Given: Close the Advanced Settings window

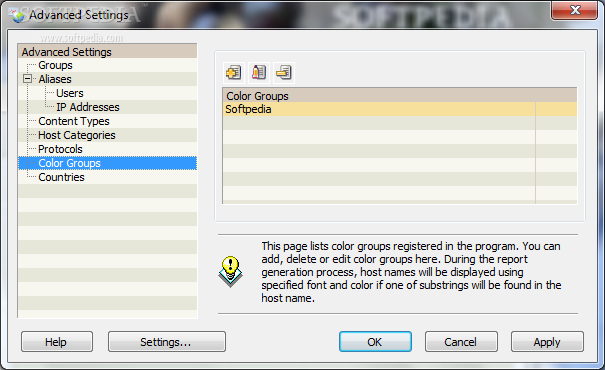Looking at the screenshot, I should [x=575, y=10].
